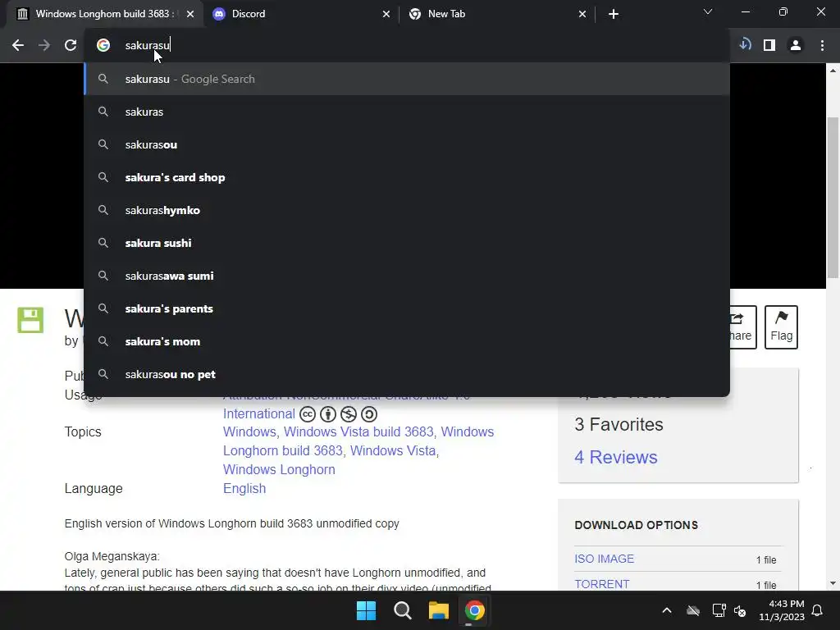Viewport: 840px width, 630px height.
Task: Click the attribution person license icon
Action: [328, 414]
